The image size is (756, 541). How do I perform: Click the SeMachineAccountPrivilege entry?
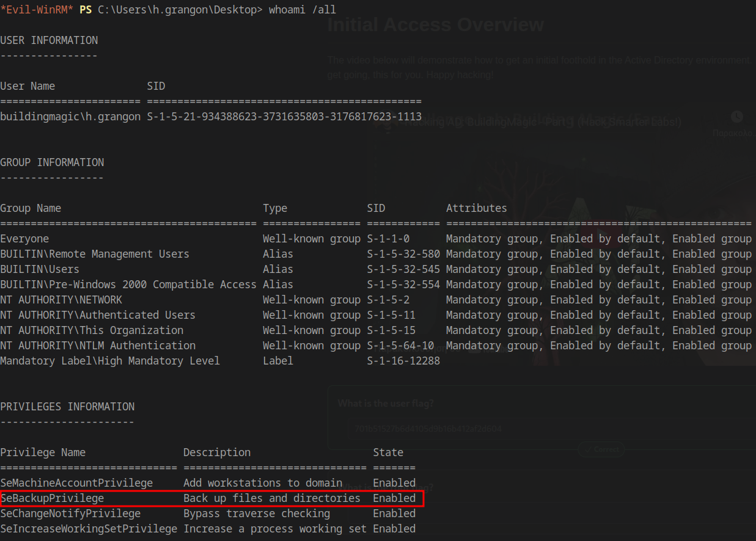76,483
